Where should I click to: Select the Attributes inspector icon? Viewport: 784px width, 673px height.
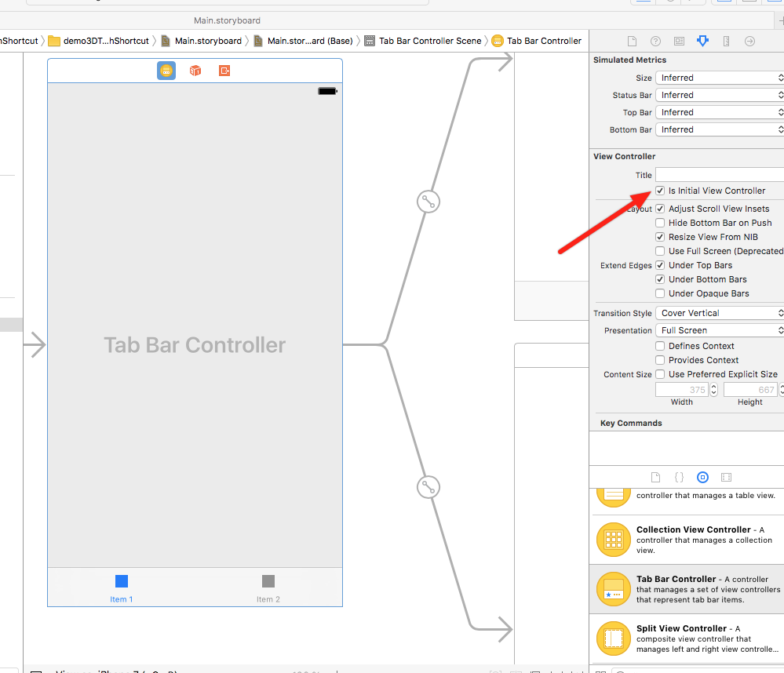[x=702, y=41]
